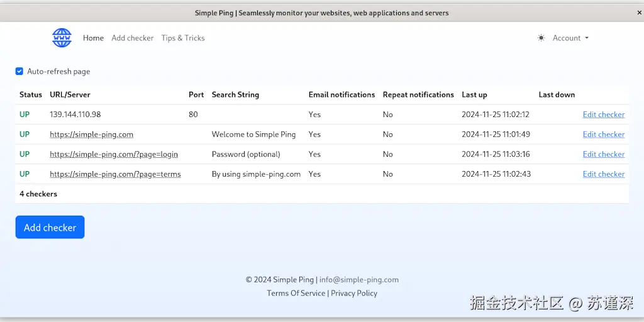Edit checker for 139.144.110.98
Viewport: 644px width, 322px height.
(x=603, y=114)
